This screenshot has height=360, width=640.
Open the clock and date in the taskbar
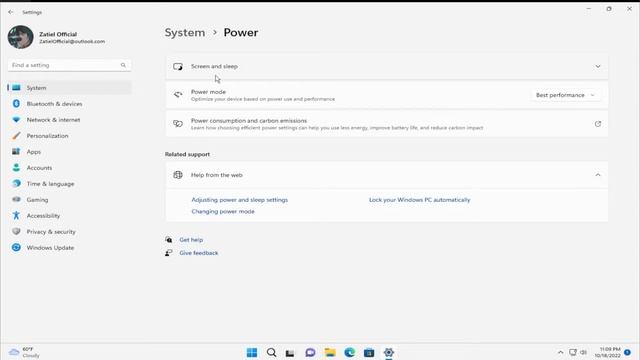click(608, 352)
